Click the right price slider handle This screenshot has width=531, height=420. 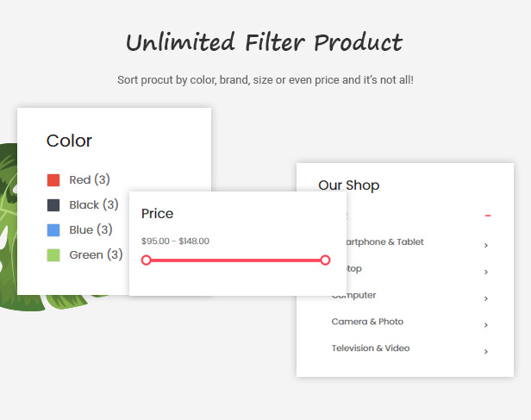coord(325,260)
